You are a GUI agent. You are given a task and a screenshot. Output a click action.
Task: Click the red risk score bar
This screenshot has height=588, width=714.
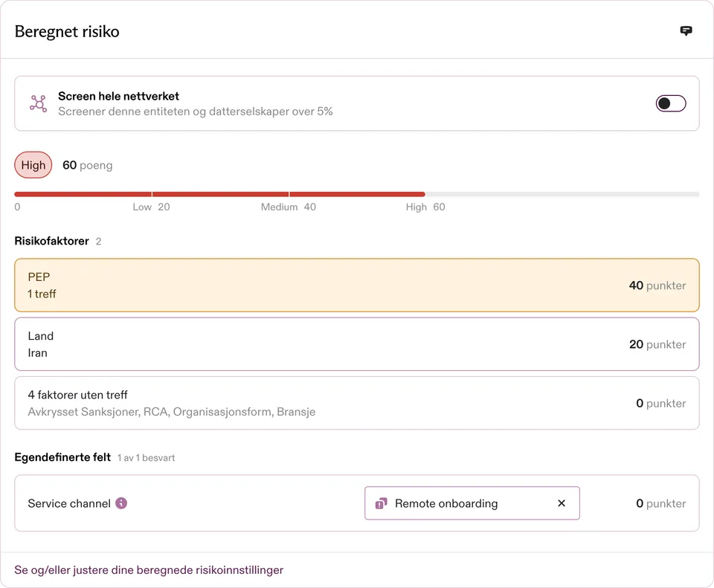click(x=219, y=194)
